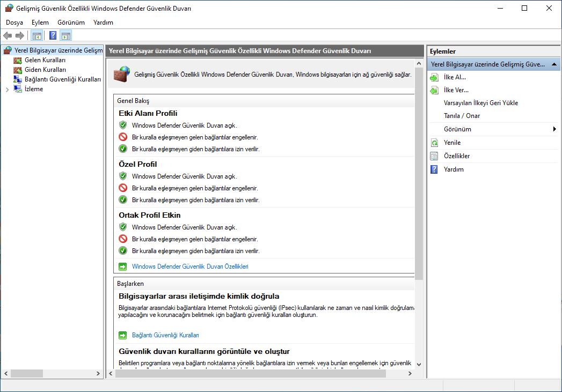This screenshot has width=562, height=392.
Task: Click the Özellikler action label
Action: [457, 156]
